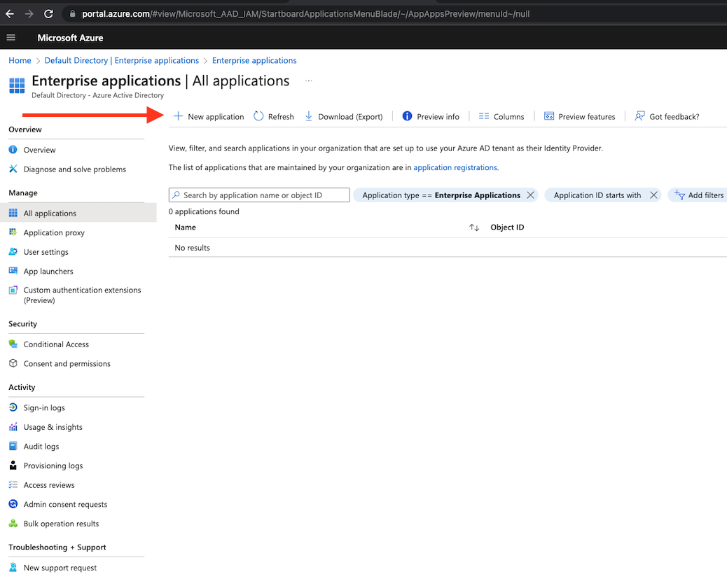Click the Columns button label
This screenshot has height=588, width=727.
tap(508, 117)
